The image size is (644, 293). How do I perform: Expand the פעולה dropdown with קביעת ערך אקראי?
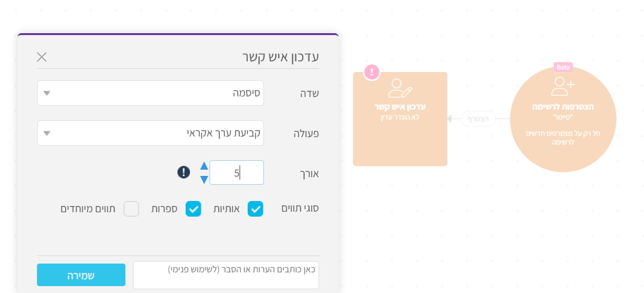click(150, 133)
